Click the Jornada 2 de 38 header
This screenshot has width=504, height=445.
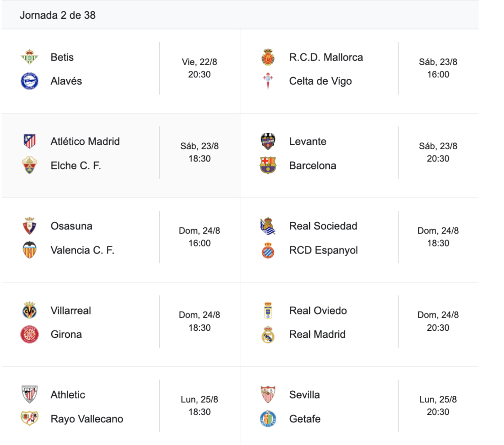point(58,15)
